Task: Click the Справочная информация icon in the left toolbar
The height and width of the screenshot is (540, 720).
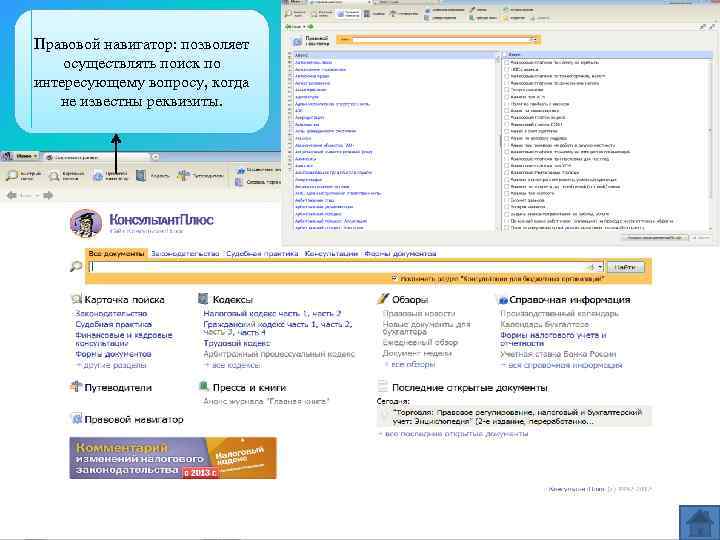Action: coord(240,171)
